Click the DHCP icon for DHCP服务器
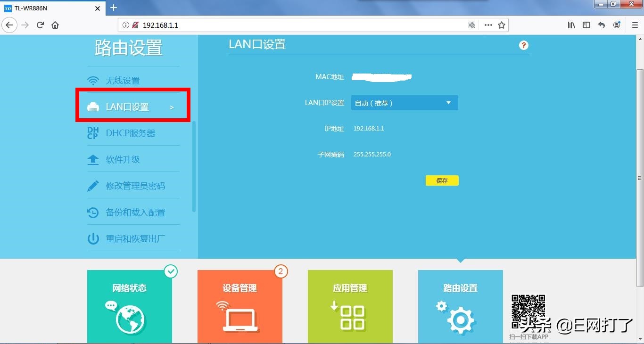644x344 pixels. 93,133
